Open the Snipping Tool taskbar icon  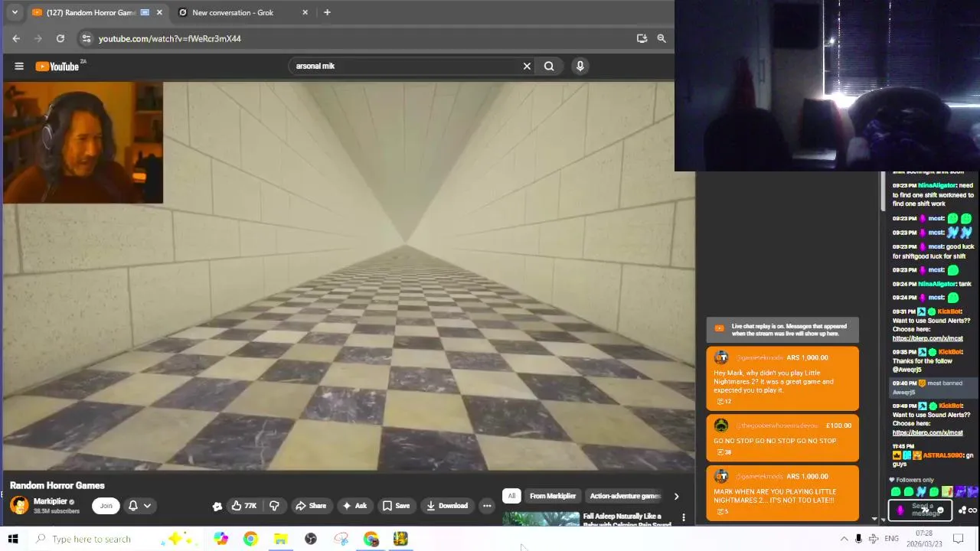click(x=341, y=539)
